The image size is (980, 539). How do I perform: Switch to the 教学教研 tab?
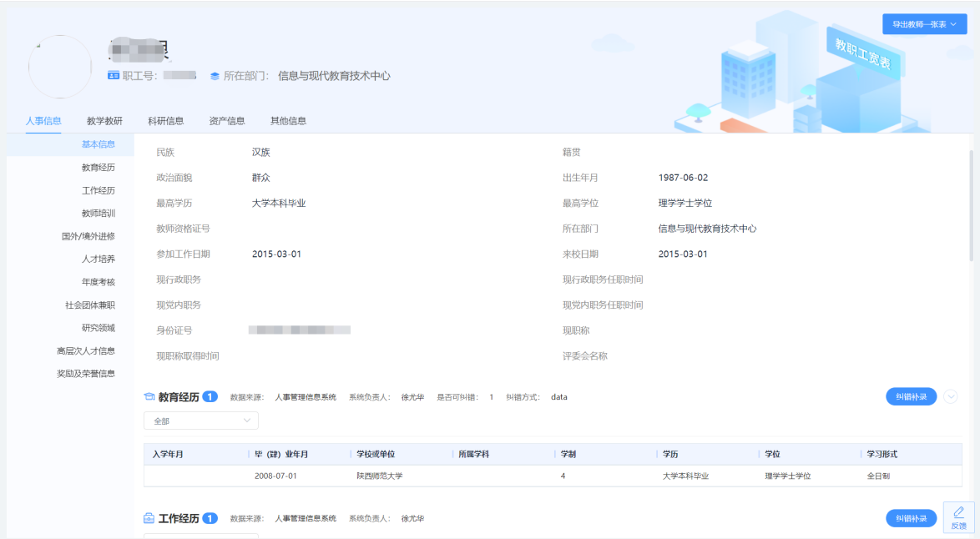(x=104, y=121)
